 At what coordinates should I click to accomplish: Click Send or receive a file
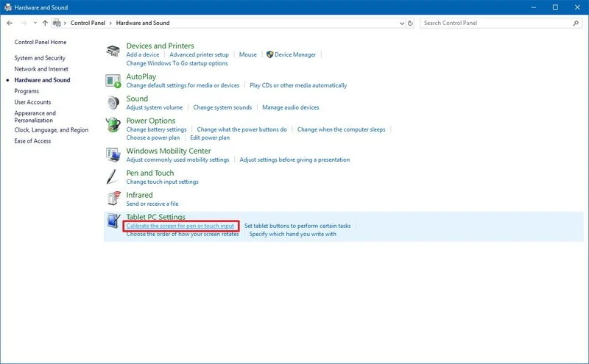point(152,204)
